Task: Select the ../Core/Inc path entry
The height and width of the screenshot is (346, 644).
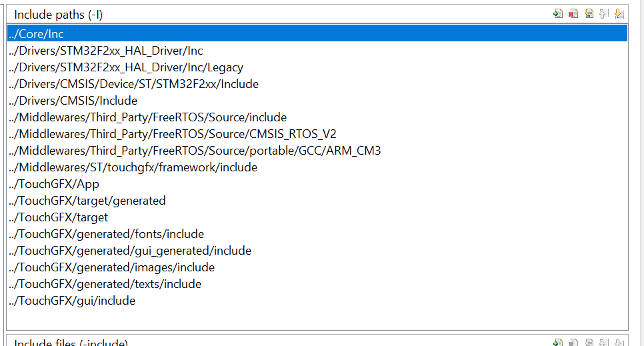Action: (x=317, y=33)
